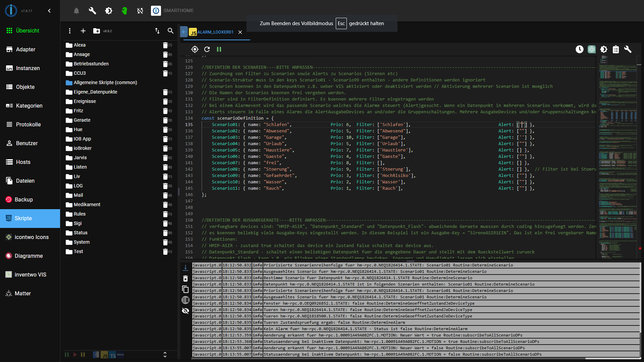Open clipboard check icon in editor toolbar

(x=616, y=49)
